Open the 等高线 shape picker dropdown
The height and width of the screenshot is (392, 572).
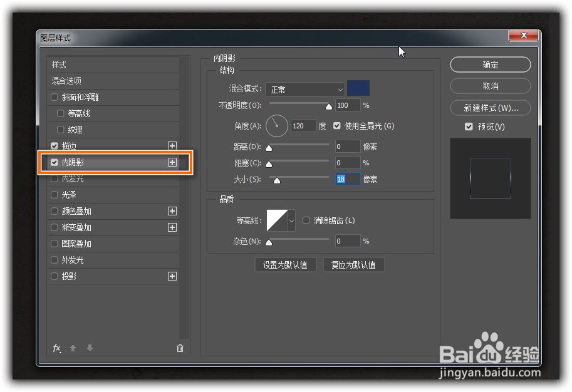click(290, 220)
